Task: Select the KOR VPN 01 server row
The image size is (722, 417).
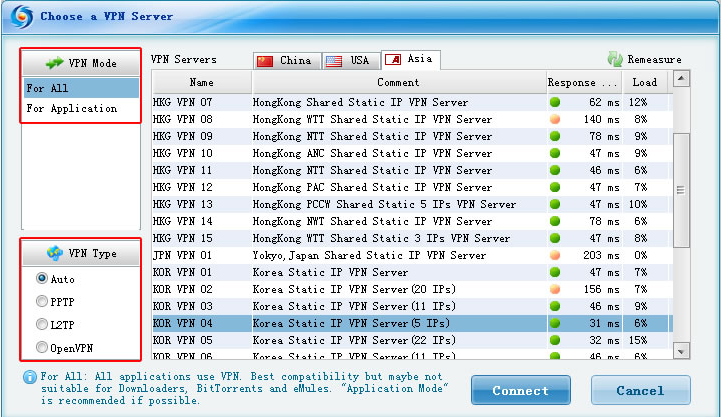Action: pyautogui.click(x=412, y=272)
